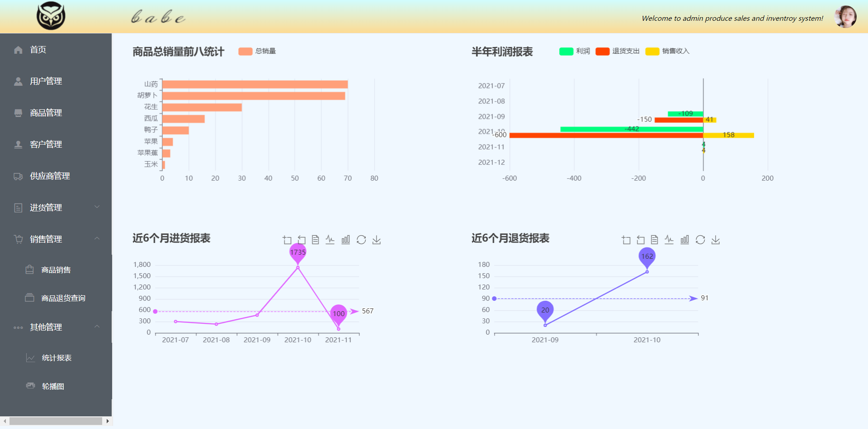Click the customer icon beside 客户管理
The height and width of the screenshot is (429, 868).
(18, 145)
